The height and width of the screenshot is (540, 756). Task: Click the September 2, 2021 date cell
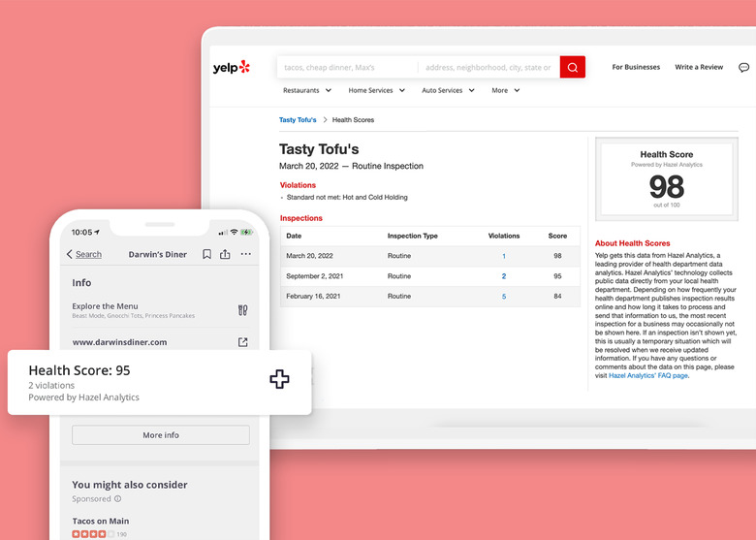tap(314, 276)
